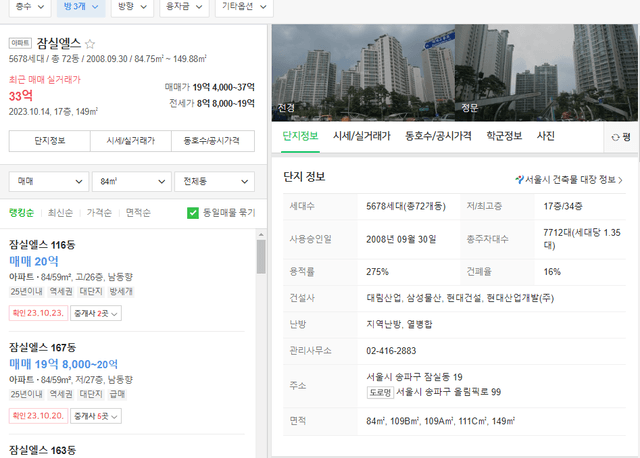
Task: Click the 급매 tag on 167동 listing
Action: click(x=118, y=394)
